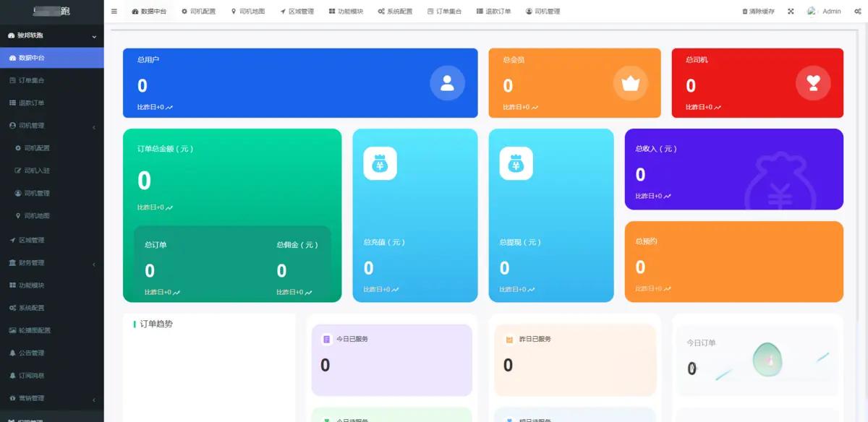This screenshot has width=868, height=422.
Task: Expand 财务管理 menu in the sidebar
Action: click(51, 263)
